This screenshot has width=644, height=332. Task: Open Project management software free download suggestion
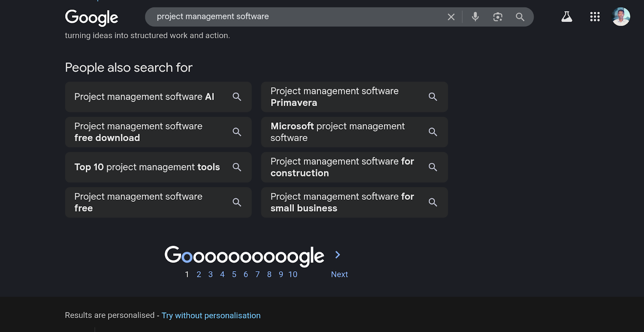pos(158,132)
